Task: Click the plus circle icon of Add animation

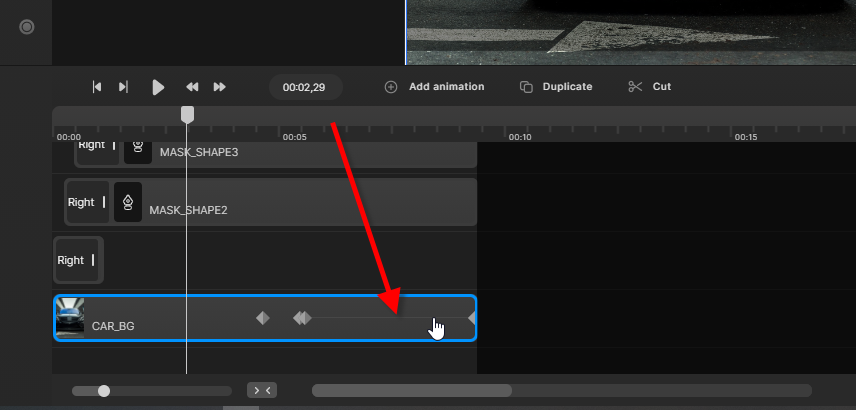Action: (391, 87)
